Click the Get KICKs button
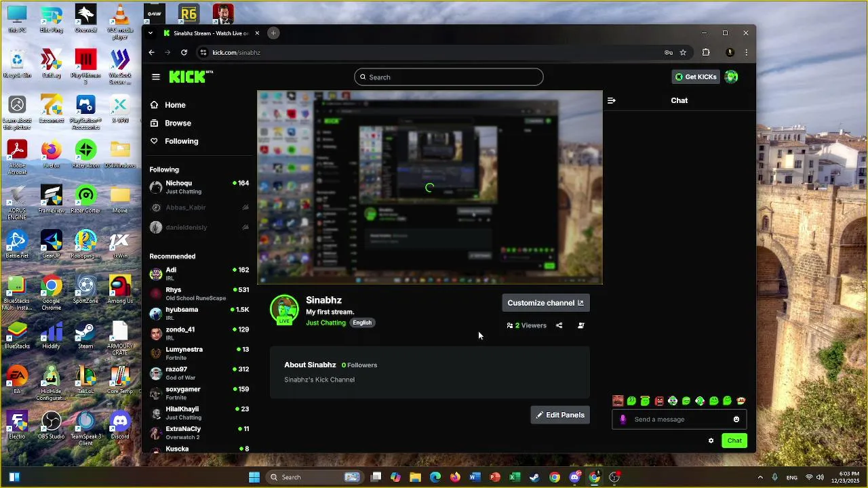The width and height of the screenshot is (868, 488). coord(696,77)
